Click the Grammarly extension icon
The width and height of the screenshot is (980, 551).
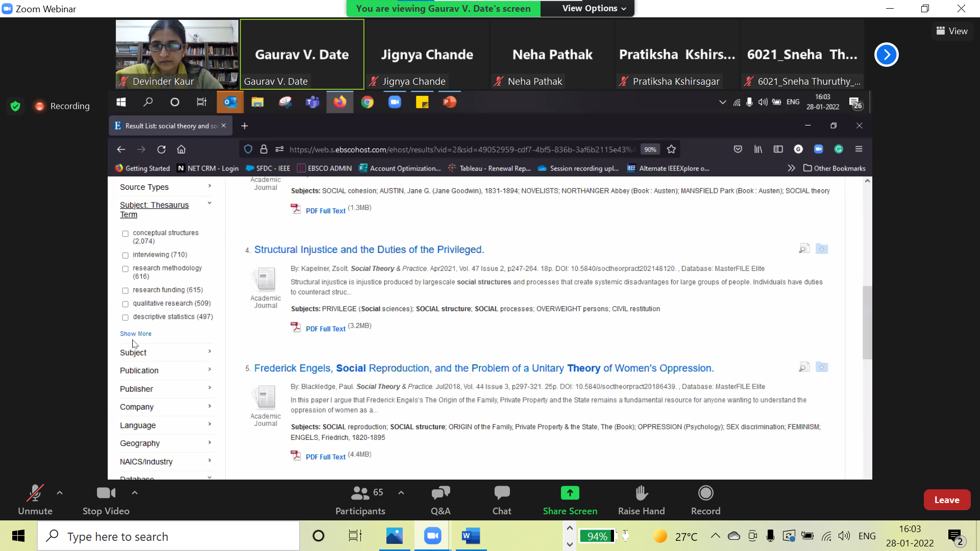839,149
